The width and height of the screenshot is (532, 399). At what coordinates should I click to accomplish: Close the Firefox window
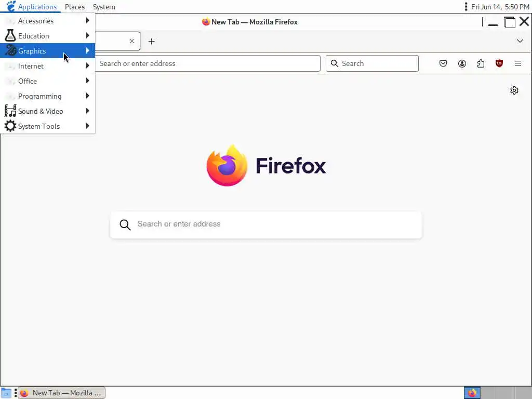point(524,21)
